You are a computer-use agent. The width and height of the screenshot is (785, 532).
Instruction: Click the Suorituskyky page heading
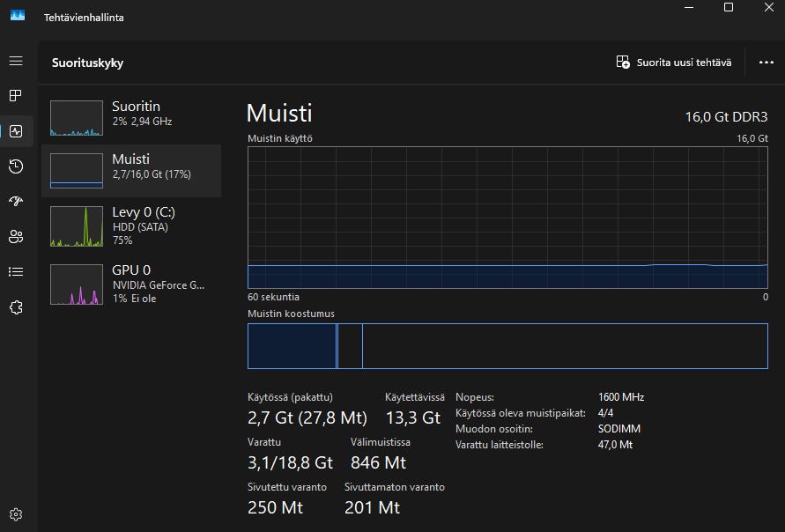pos(87,63)
